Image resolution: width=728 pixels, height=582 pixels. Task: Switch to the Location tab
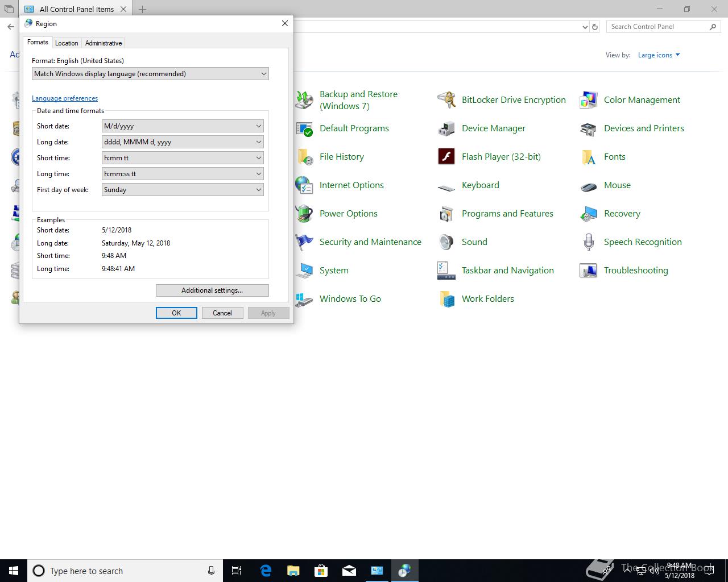coord(67,43)
